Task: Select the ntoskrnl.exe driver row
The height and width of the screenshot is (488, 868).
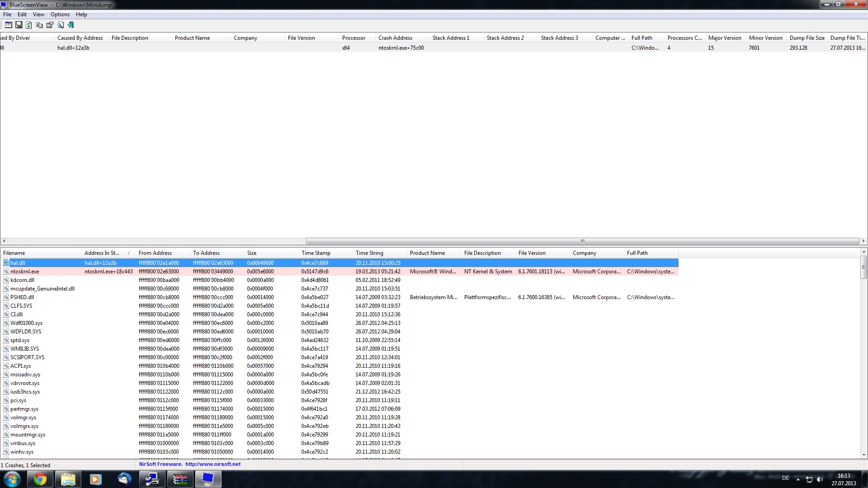Action: pos(25,272)
